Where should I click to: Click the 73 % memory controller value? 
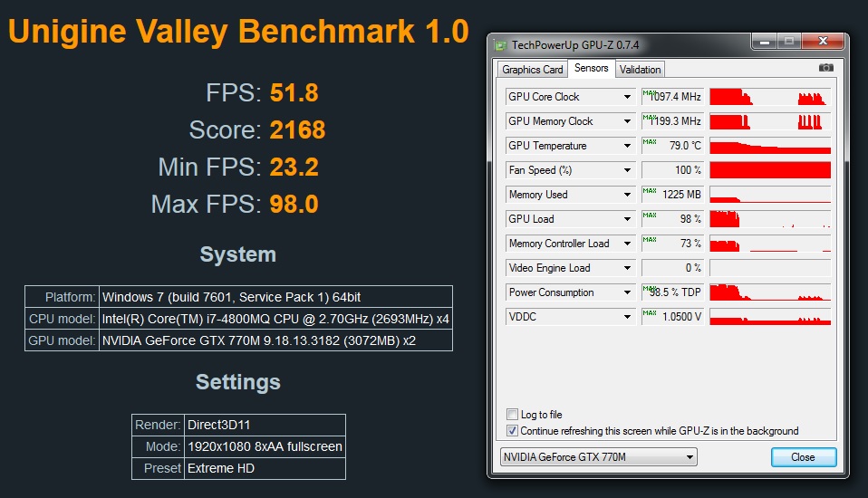pyautogui.click(x=672, y=243)
